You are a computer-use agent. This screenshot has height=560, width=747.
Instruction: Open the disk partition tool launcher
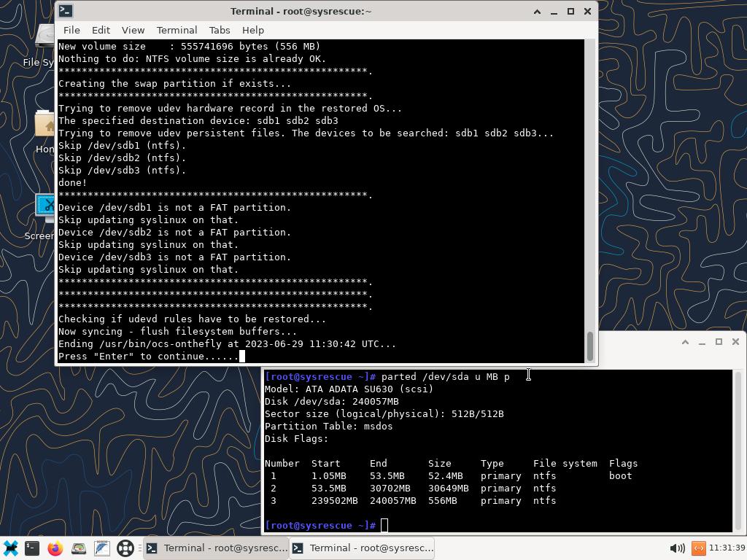[x=79, y=548]
